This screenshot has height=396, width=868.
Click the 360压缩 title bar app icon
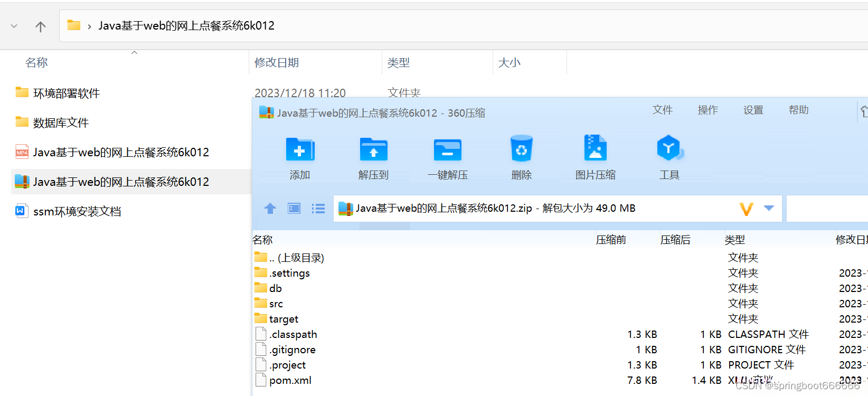266,112
